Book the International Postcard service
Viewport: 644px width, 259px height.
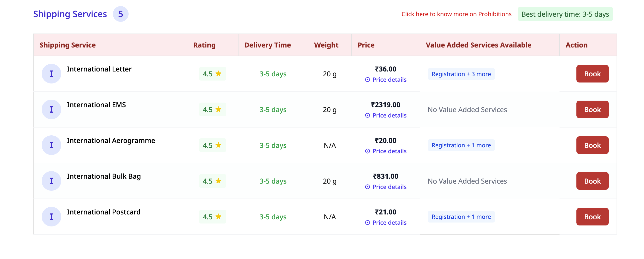point(592,217)
